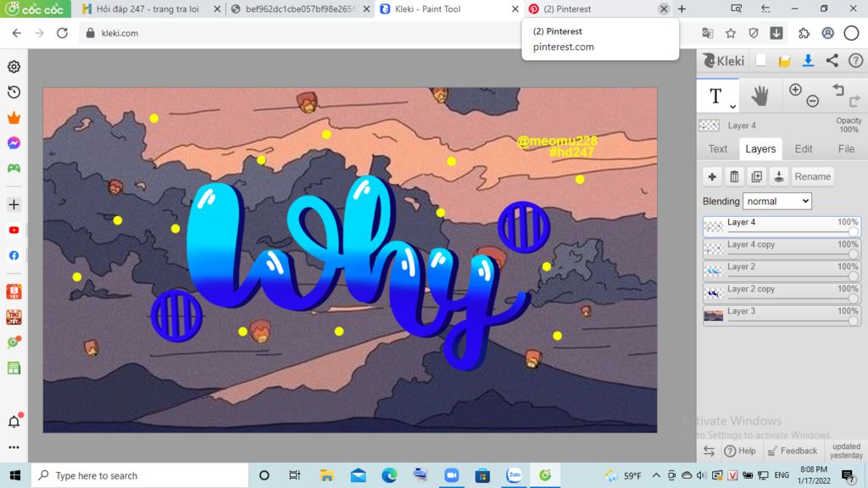This screenshot has height=488, width=868.
Task: Redo the action in Kleki
Action: (854, 100)
